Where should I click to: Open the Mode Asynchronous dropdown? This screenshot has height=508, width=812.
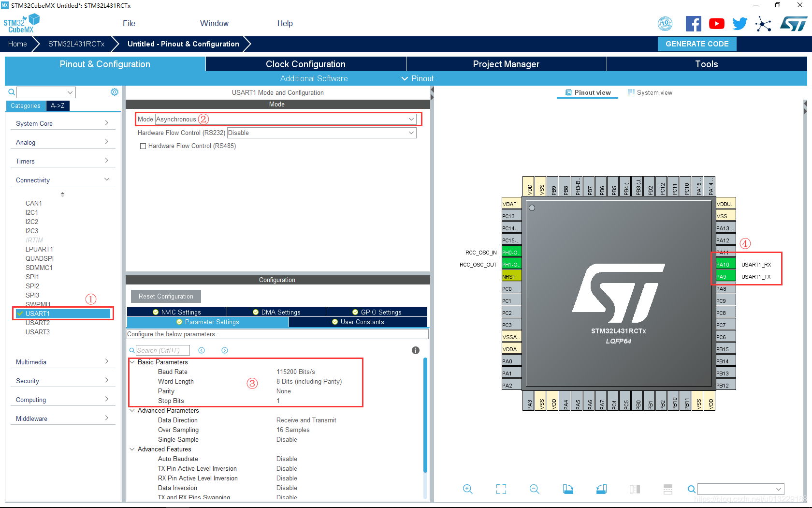click(x=286, y=119)
